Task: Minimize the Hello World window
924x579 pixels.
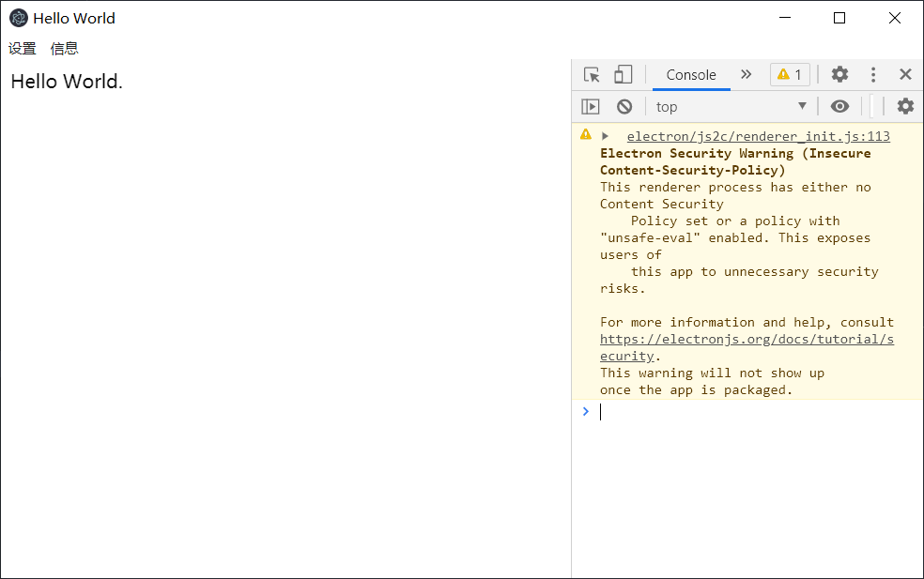Action: click(785, 18)
